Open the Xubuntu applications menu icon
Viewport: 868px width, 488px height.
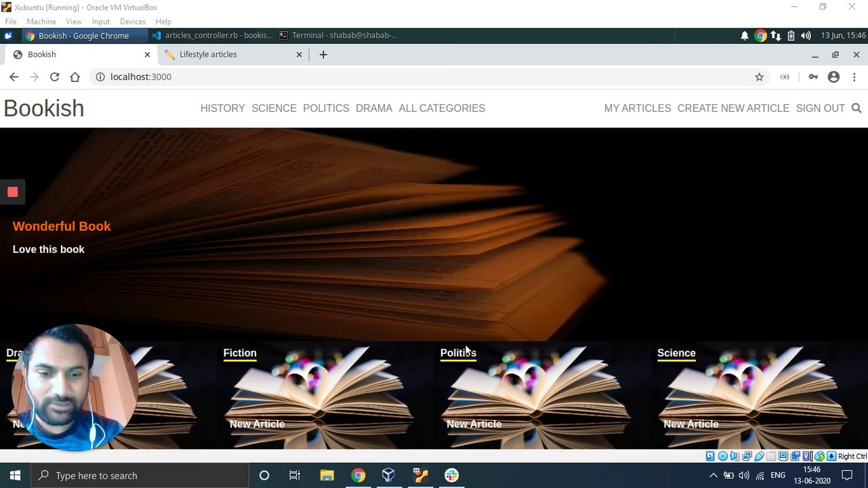click(8, 35)
